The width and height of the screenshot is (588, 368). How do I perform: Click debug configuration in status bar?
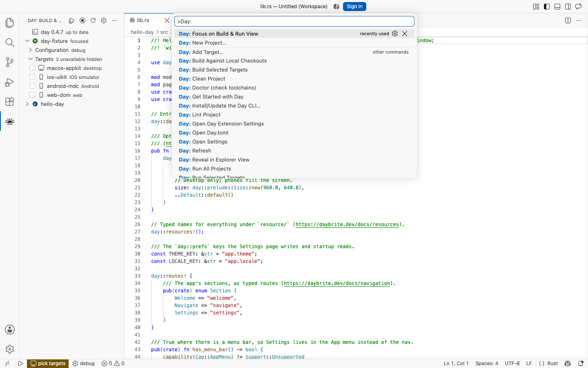84,364
